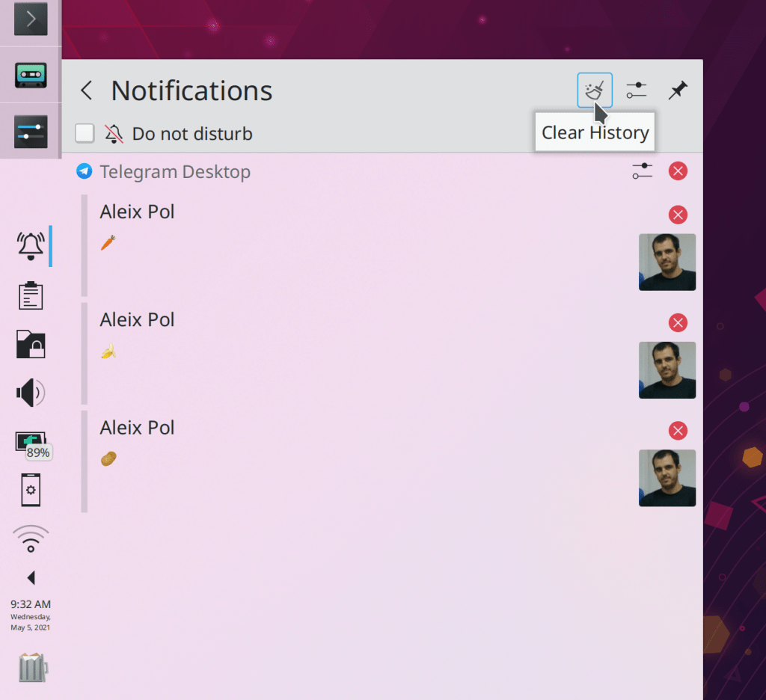The width and height of the screenshot is (766, 700).
Task: Configure Telegram Desktop notification settings
Action: pos(642,171)
